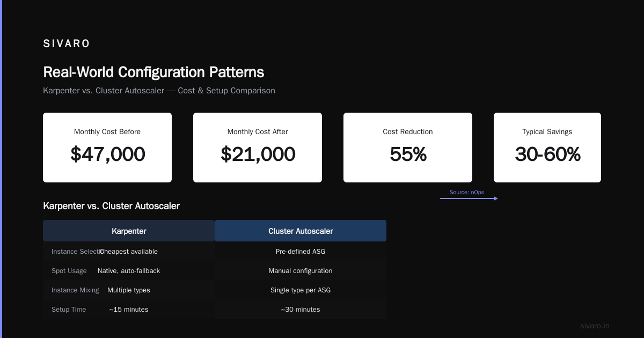This screenshot has width=644, height=338.
Task: Open the sivaro.in footer link
Action: click(x=595, y=326)
